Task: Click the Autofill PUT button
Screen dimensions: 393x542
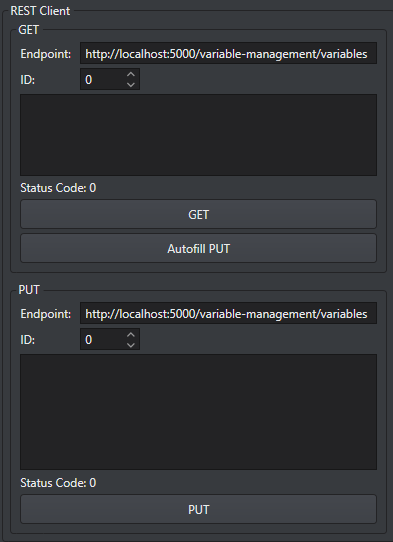Action: (198, 249)
